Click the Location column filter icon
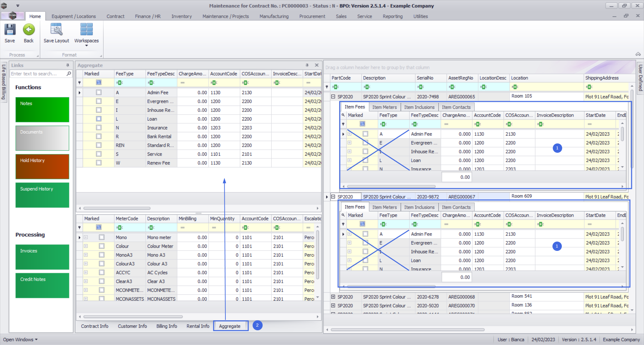This screenshot has height=345, width=644. [x=515, y=87]
